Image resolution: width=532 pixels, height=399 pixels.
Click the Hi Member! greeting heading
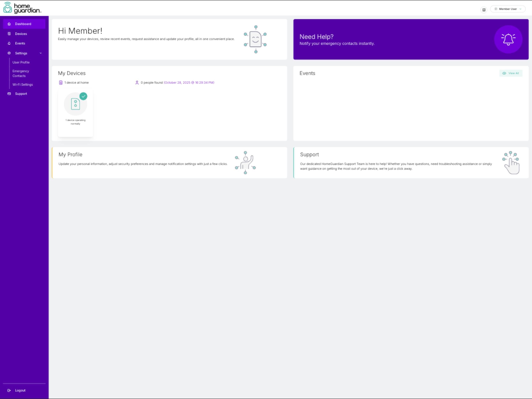tap(80, 31)
